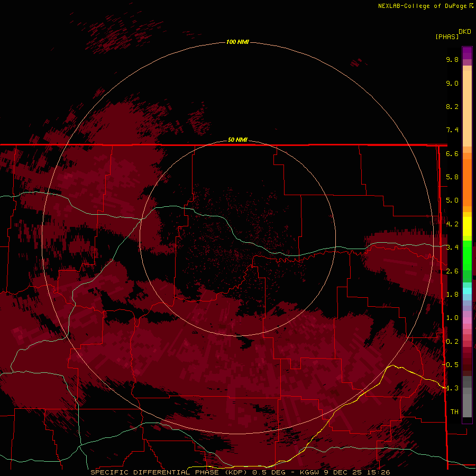The image size is (476, 476).
Task: Click the 5.8 value on the color scale
Action: click(452, 177)
